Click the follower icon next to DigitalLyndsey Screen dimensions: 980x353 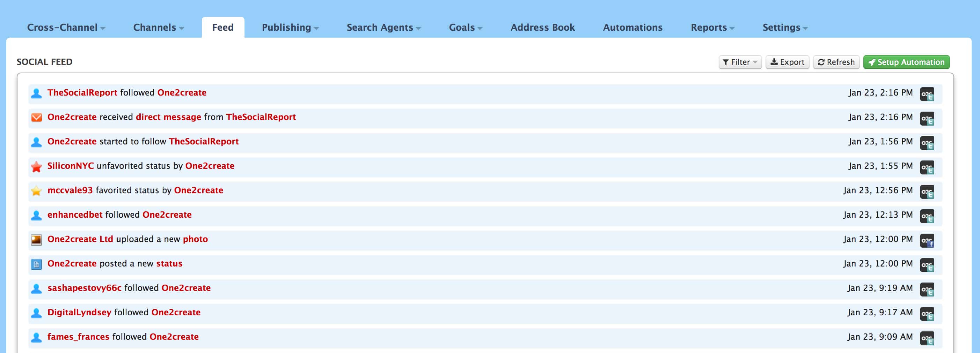[36, 313]
